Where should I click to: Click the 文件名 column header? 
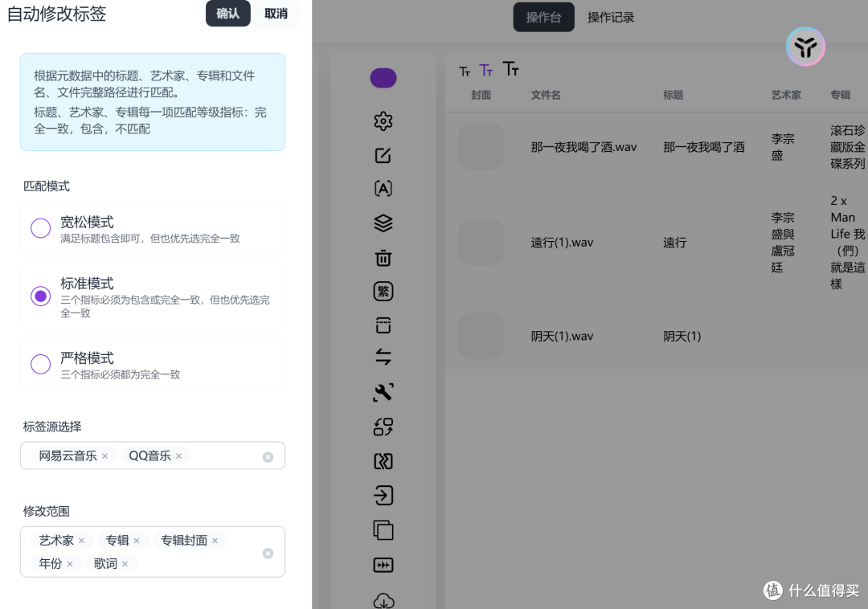(x=546, y=95)
